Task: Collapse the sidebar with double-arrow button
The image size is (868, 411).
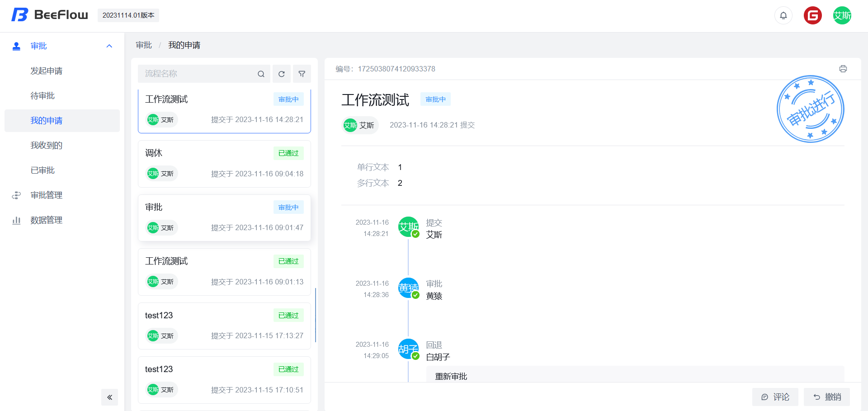Action: click(x=109, y=397)
